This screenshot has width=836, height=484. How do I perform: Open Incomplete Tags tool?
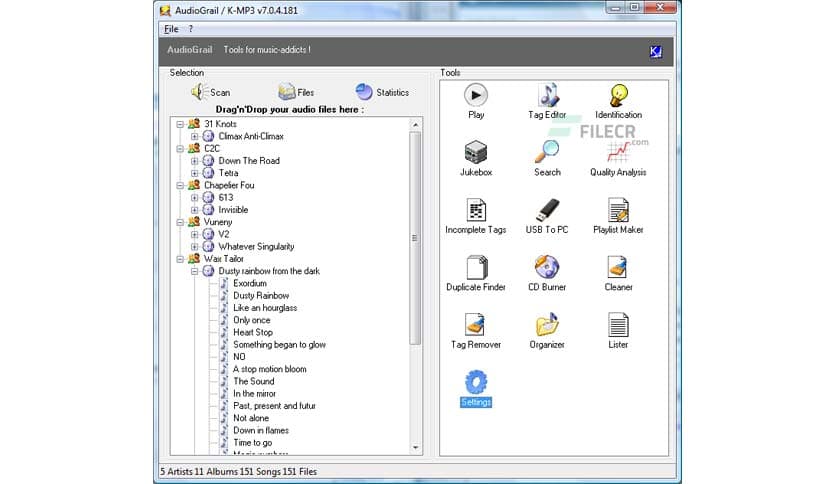coord(476,216)
